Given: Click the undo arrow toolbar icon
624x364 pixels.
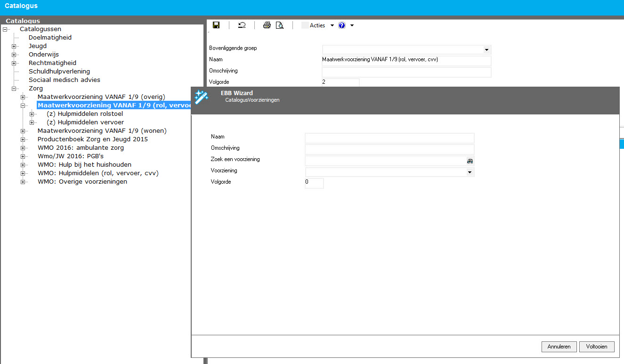Looking at the screenshot, I should coord(242,25).
